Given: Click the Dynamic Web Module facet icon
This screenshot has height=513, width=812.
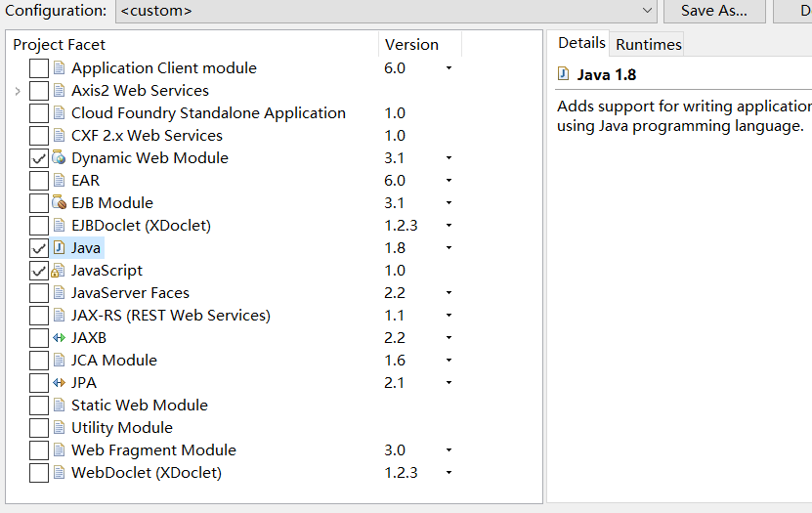Looking at the screenshot, I should click(59, 158).
